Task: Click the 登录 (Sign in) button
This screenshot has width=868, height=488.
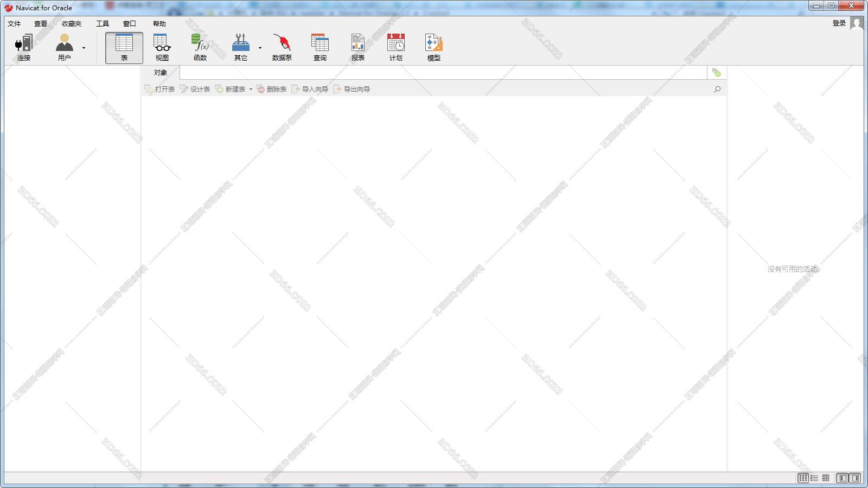Action: pyautogui.click(x=839, y=23)
